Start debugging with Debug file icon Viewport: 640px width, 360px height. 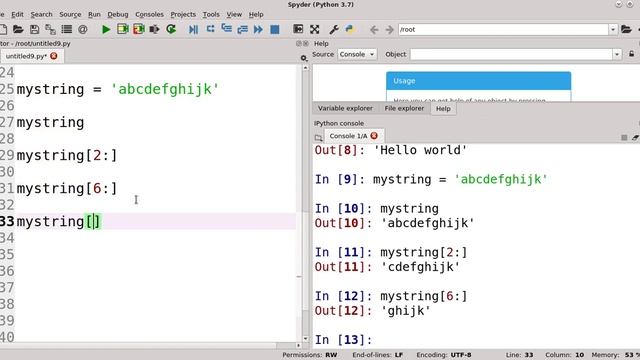[x=193, y=29]
